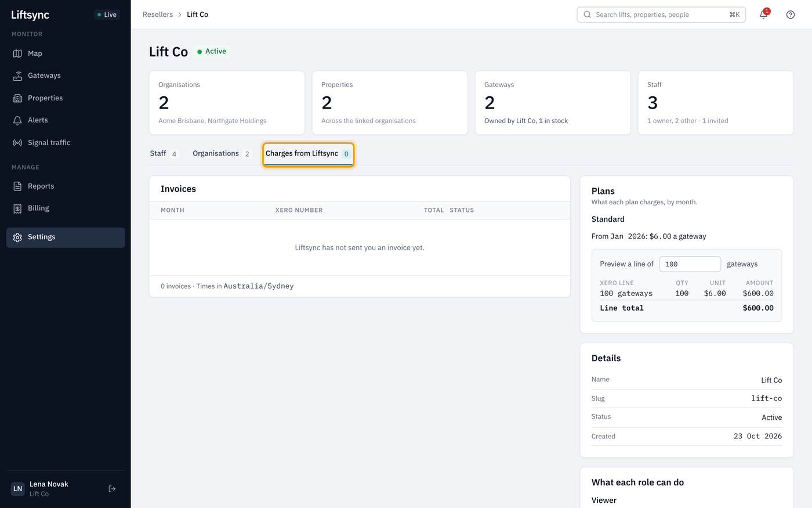The image size is (812, 508).
Task: Focus the search lifts, properties, people field
Action: click(661, 15)
